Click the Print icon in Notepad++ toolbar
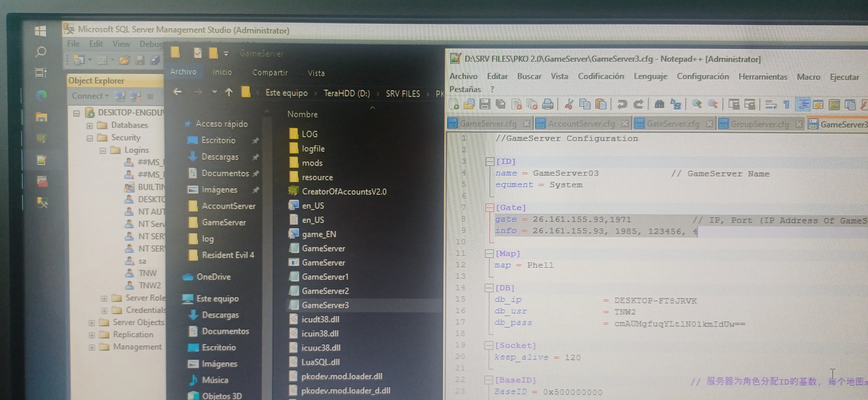868x400 pixels. [x=548, y=104]
